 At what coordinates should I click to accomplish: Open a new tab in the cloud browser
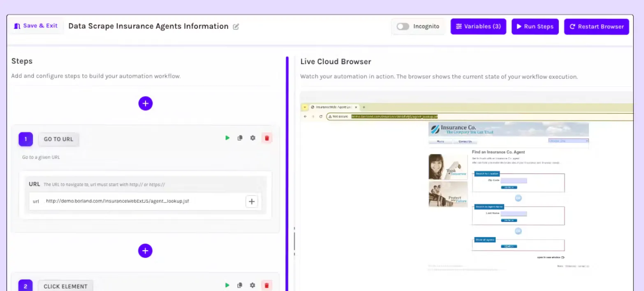[x=363, y=107]
